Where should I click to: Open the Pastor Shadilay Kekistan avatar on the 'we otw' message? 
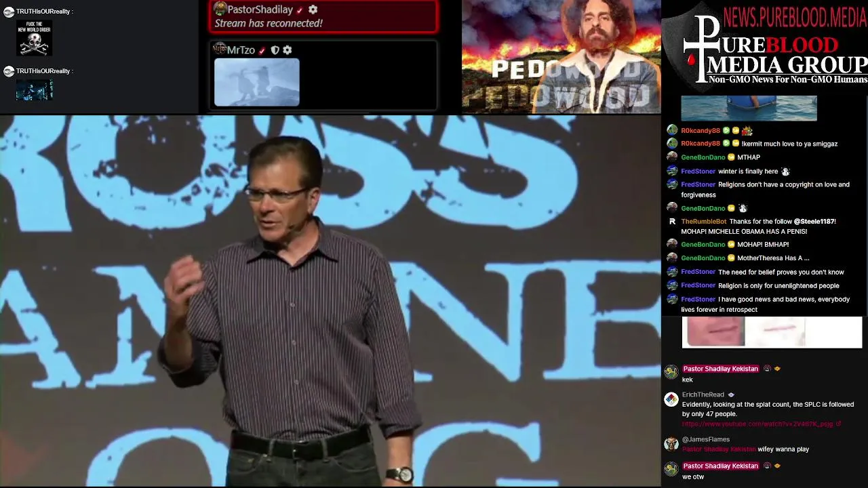671,469
